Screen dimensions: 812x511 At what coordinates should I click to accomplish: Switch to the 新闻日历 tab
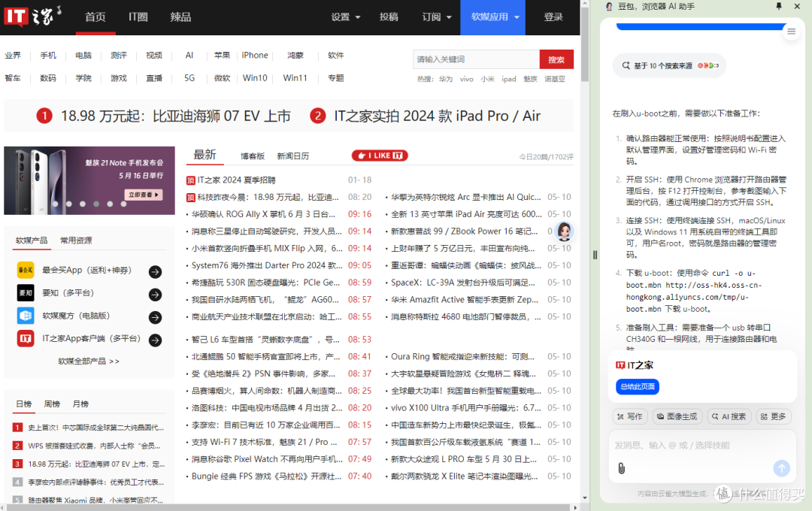pyautogui.click(x=292, y=156)
